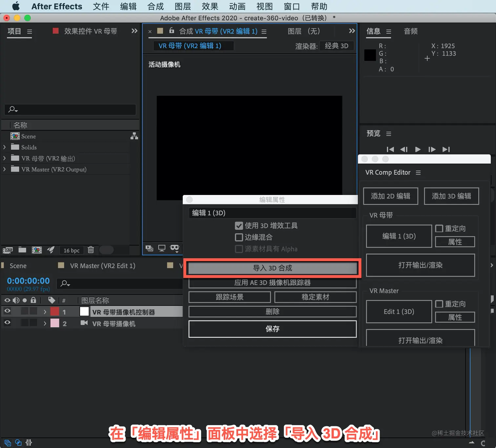Click the 稳定素材 button
The height and width of the screenshot is (448, 496).
[315, 297]
